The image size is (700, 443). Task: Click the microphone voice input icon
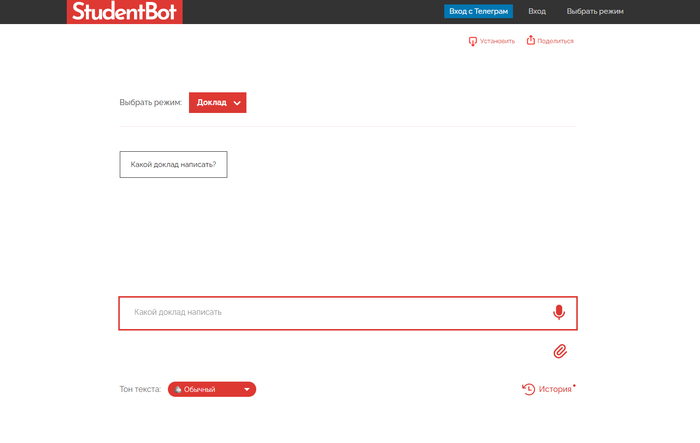pyautogui.click(x=558, y=312)
